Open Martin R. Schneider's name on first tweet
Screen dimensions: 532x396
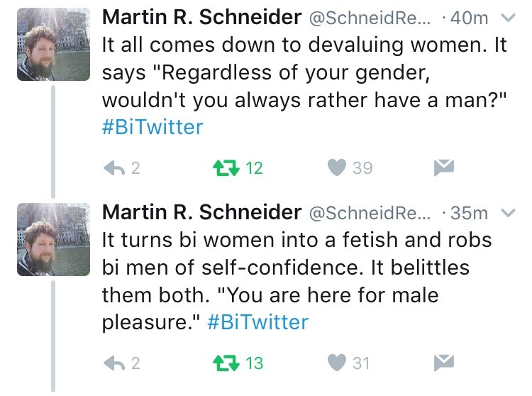pos(201,17)
